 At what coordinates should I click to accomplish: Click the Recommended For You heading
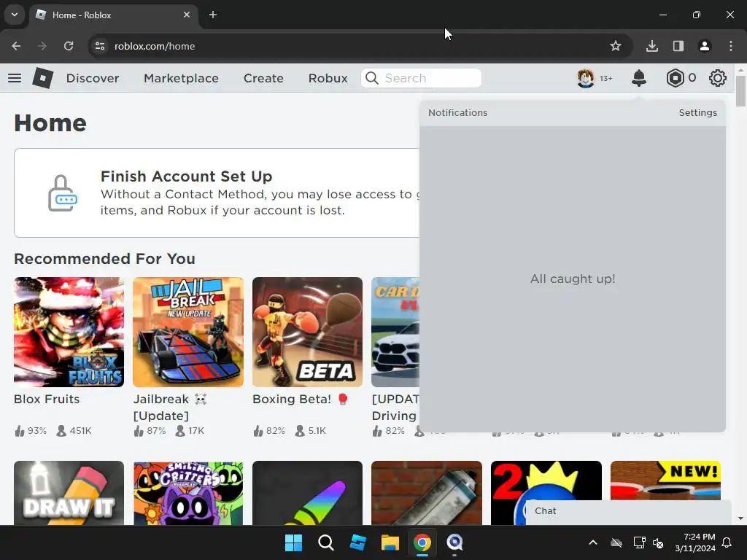coord(105,259)
